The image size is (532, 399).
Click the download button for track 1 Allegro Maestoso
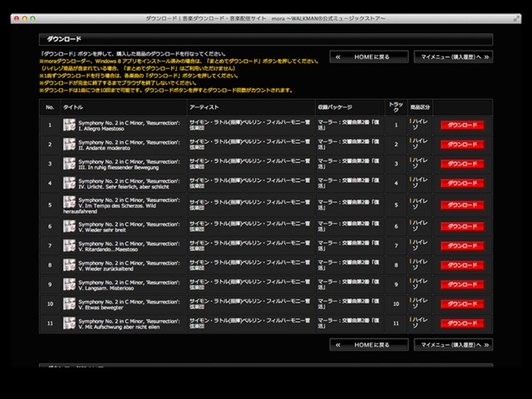pos(461,125)
